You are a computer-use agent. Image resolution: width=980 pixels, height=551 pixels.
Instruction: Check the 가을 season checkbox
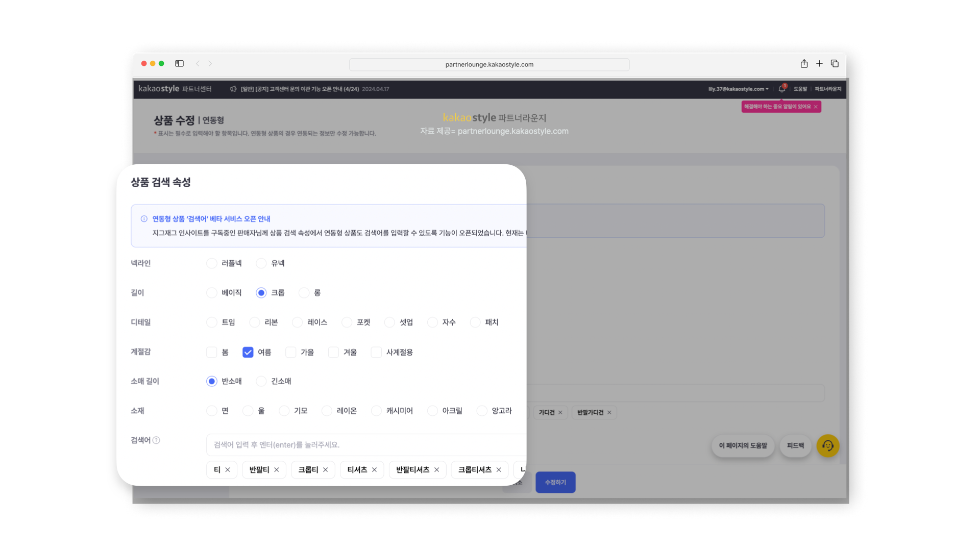point(291,353)
